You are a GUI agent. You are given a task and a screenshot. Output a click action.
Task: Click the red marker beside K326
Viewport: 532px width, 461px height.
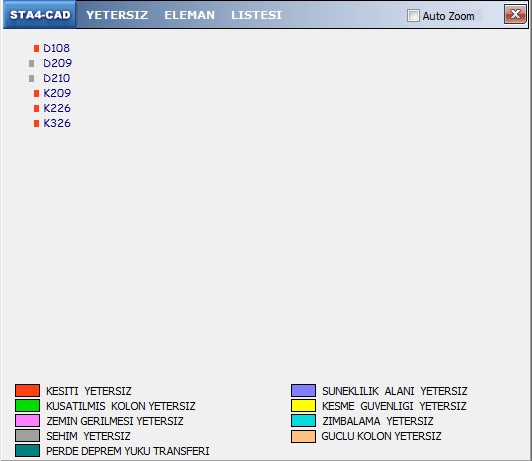click(36, 123)
